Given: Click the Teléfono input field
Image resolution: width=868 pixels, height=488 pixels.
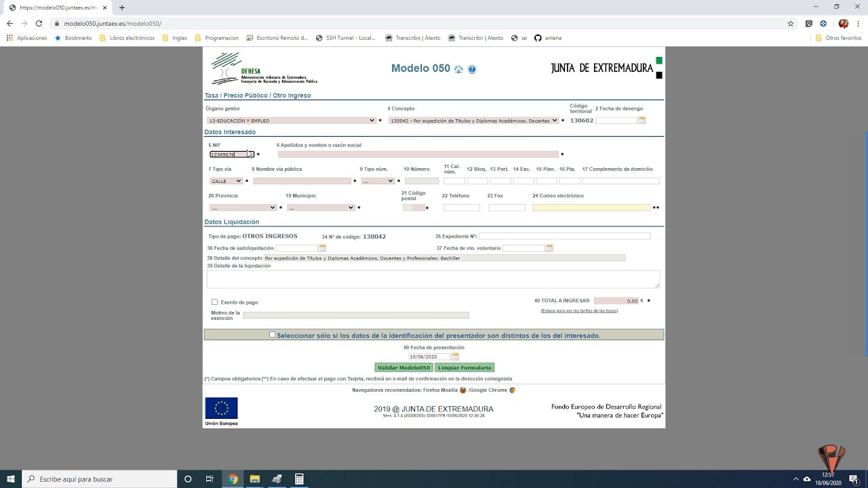Looking at the screenshot, I should 461,207.
